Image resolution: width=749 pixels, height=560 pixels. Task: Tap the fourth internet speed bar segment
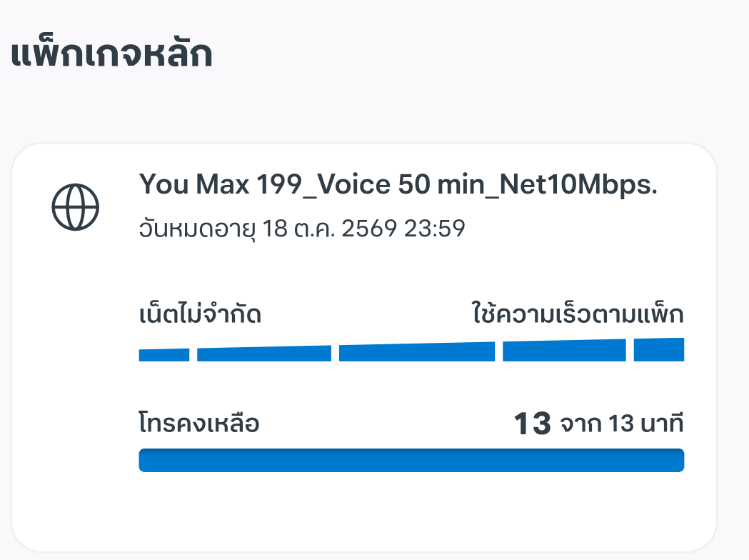[x=564, y=351]
